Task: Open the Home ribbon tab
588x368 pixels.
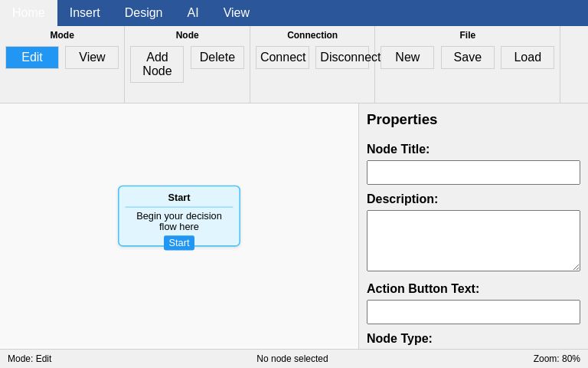Action: (28, 13)
